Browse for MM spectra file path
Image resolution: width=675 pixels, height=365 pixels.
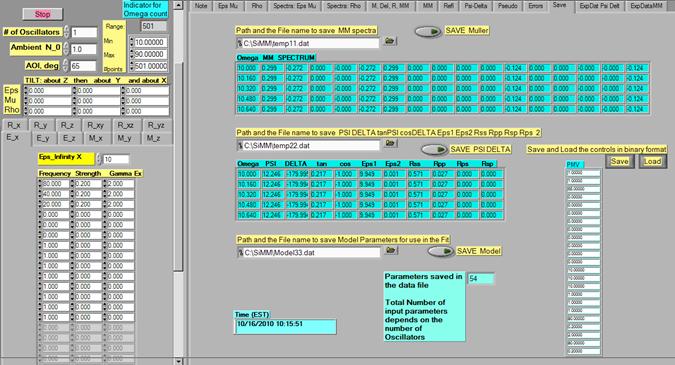point(390,41)
